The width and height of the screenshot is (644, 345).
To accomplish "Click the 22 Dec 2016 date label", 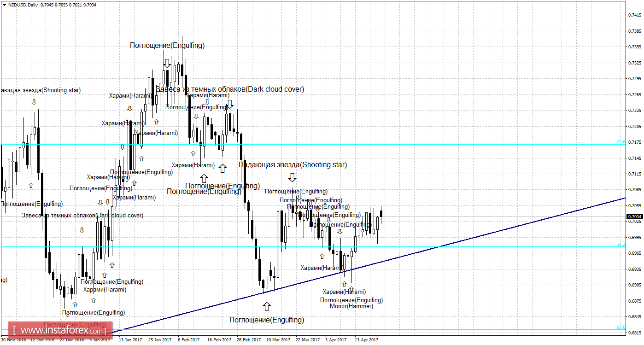I will tap(71, 340).
